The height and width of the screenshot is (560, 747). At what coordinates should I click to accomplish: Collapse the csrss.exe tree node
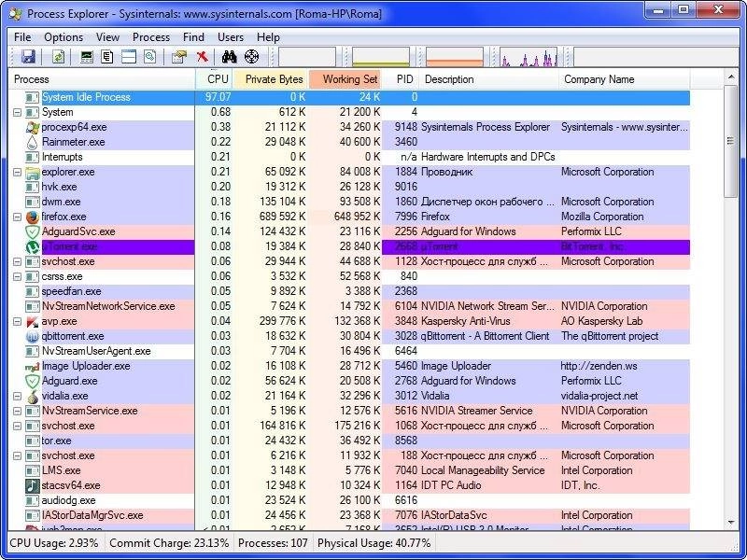[17, 276]
